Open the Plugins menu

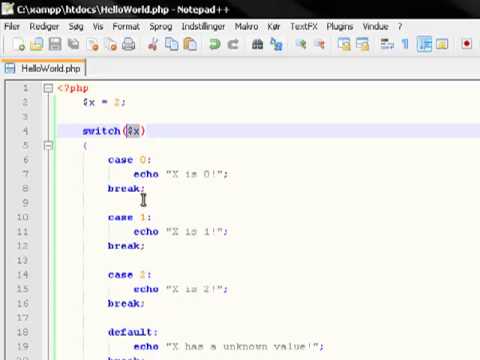pos(339,27)
